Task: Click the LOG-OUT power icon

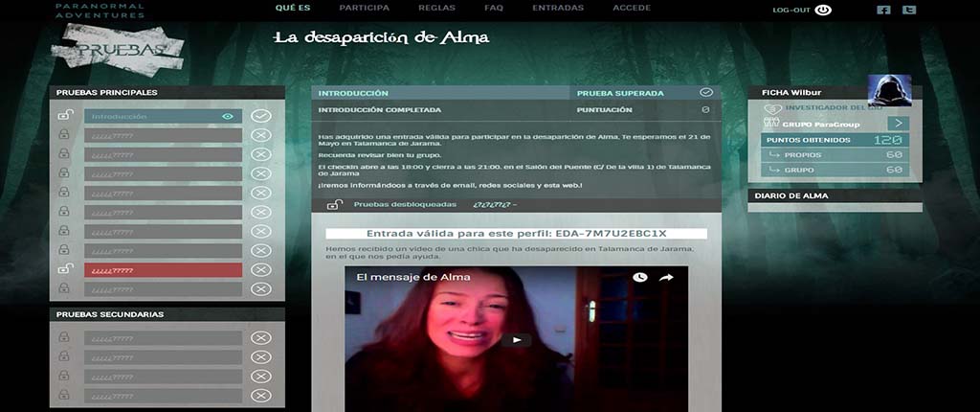Action: tap(823, 10)
